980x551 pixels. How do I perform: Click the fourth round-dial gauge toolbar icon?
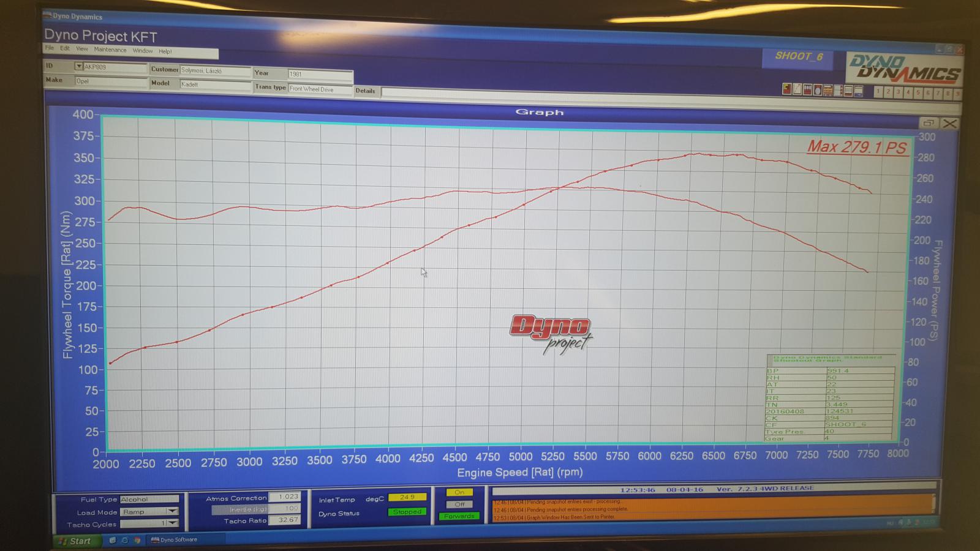click(x=818, y=90)
